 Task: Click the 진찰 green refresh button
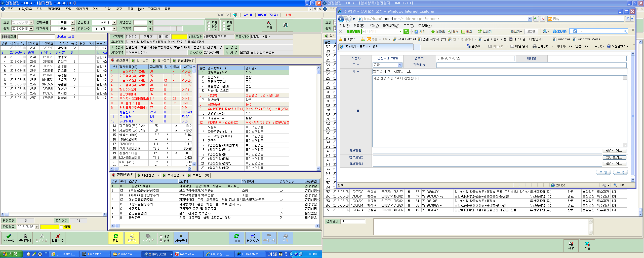116,238
